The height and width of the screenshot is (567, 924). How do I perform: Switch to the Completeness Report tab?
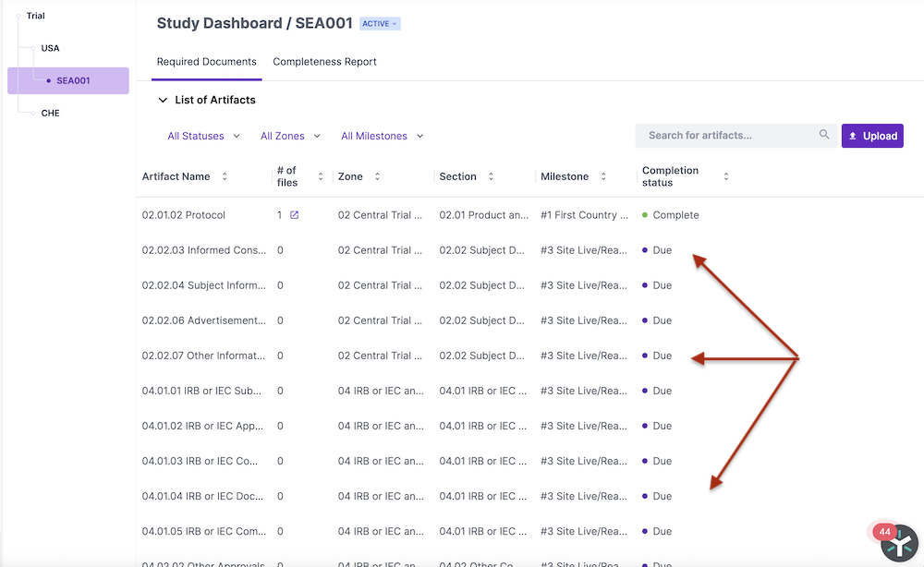point(324,62)
